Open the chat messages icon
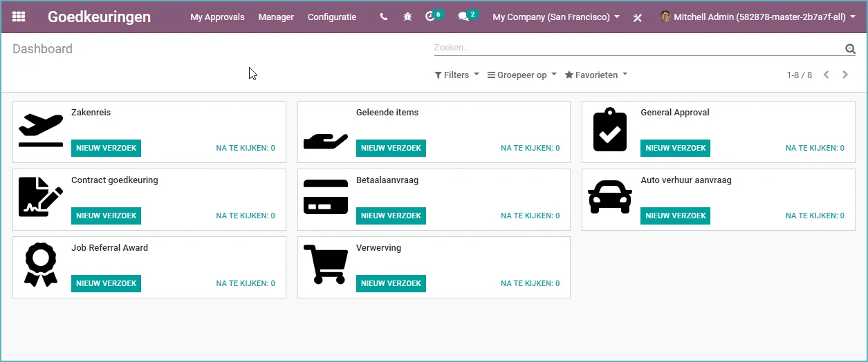 coord(463,17)
